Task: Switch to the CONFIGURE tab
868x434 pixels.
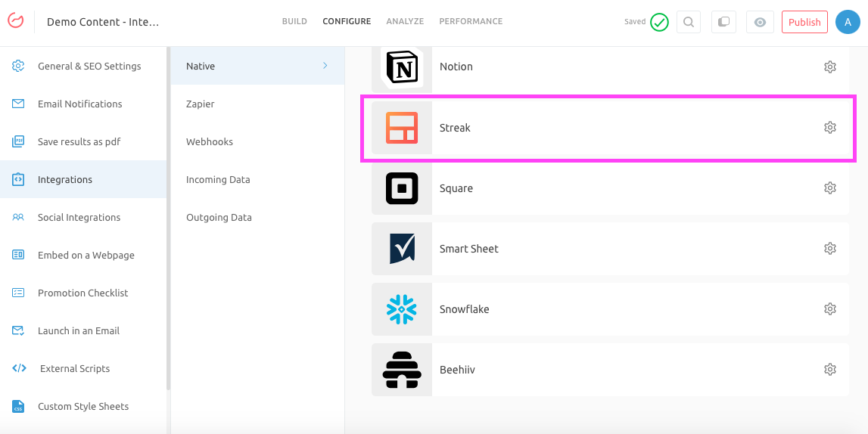Action: (x=347, y=22)
